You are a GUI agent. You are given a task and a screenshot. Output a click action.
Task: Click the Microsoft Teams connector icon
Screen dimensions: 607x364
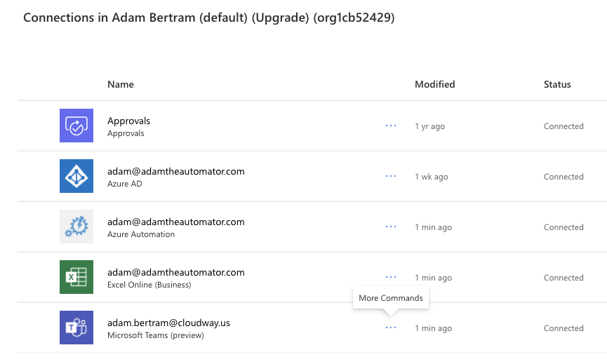pyautogui.click(x=76, y=328)
